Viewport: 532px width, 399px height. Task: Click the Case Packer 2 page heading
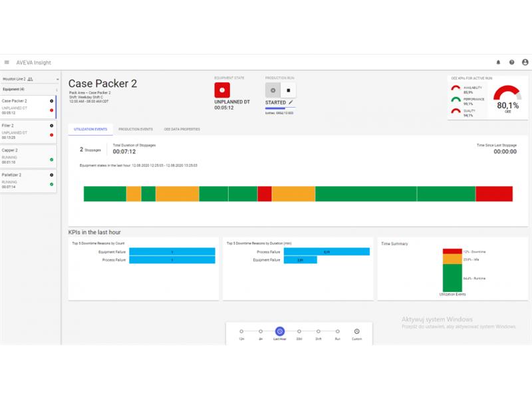(x=102, y=84)
